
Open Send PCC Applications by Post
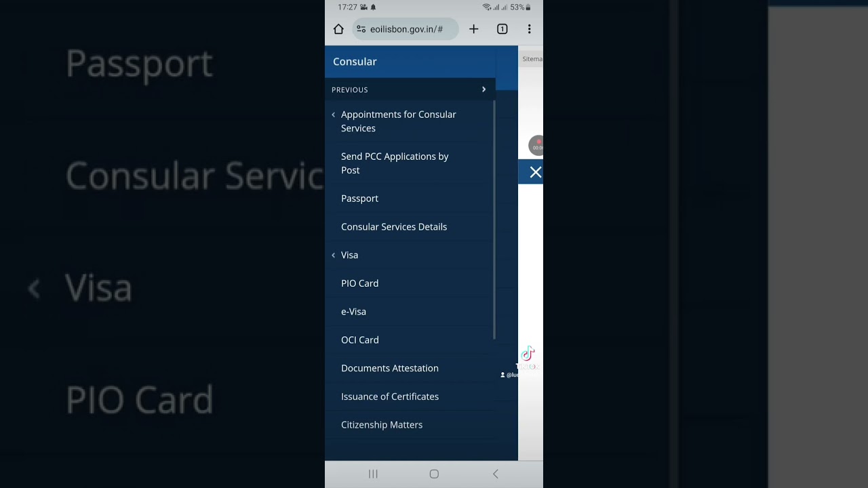tap(395, 163)
